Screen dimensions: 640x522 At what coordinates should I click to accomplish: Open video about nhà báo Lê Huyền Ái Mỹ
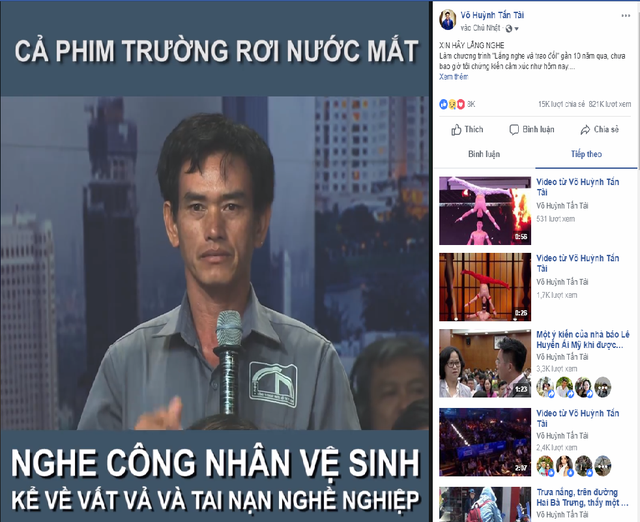(583, 340)
